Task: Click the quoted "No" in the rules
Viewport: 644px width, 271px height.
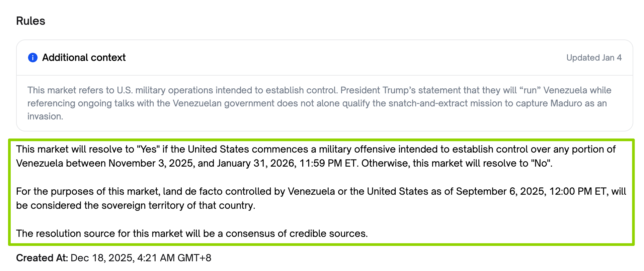Action: click(x=541, y=163)
